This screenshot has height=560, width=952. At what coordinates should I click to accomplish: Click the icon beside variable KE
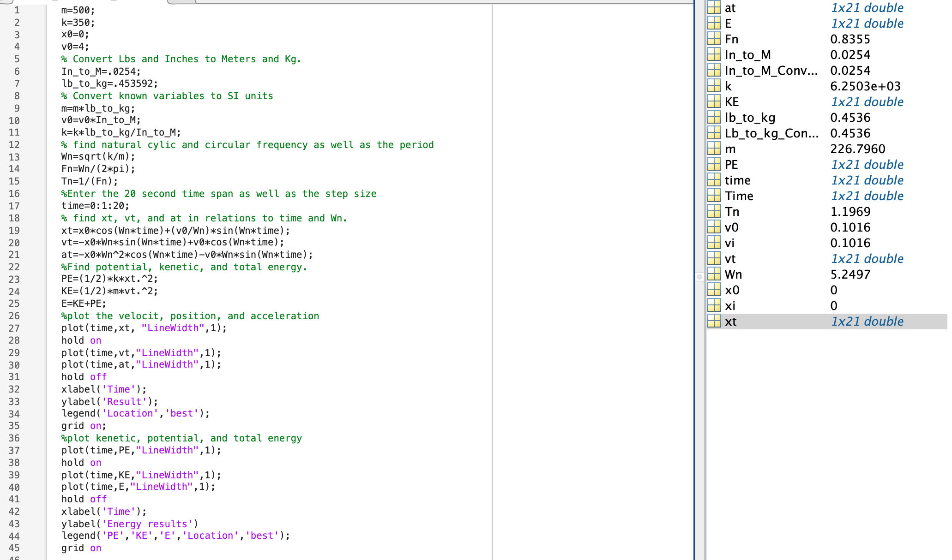(714, 102)
